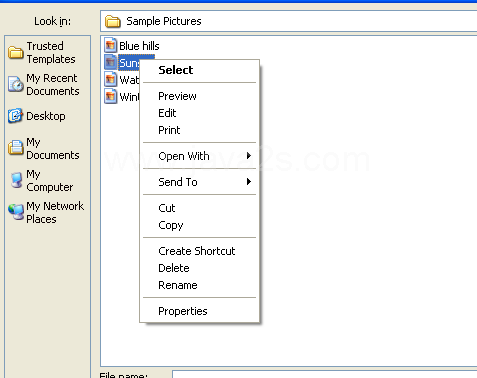Open the My Documents icon in the sidebar
This screenshot has width=477, height=378.
[15, 148]
